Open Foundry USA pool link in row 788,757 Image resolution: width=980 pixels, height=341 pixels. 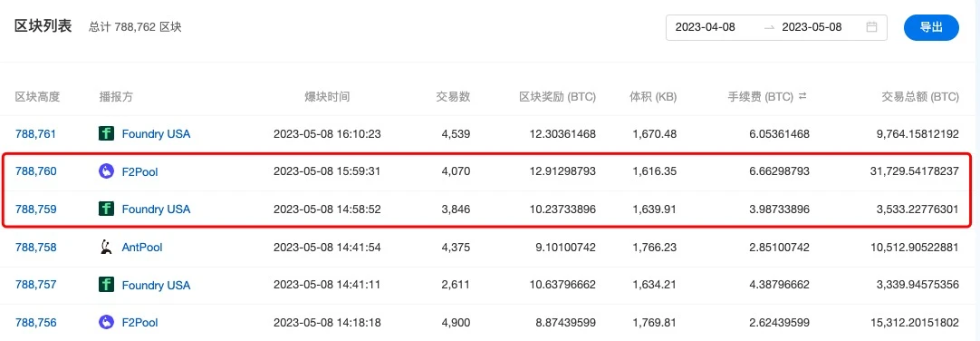tap(157, 285)
